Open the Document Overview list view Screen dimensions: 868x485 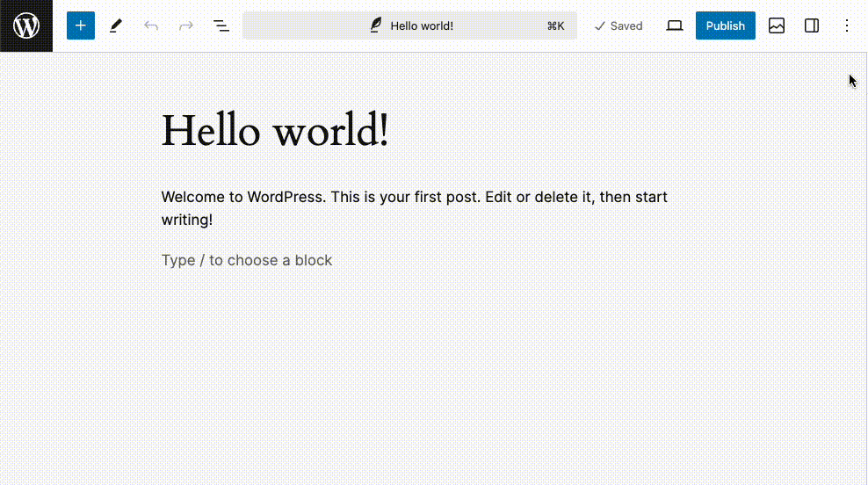coord(221,25)
